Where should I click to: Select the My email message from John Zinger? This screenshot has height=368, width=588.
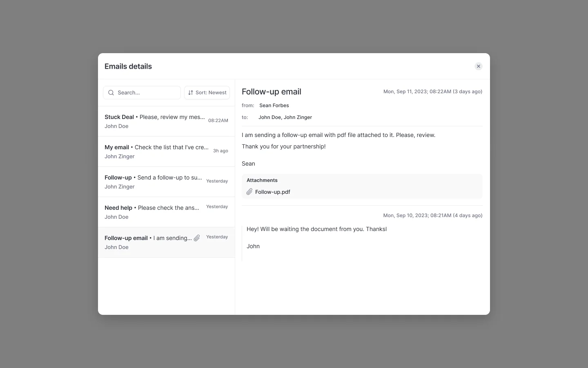(166, 152)
